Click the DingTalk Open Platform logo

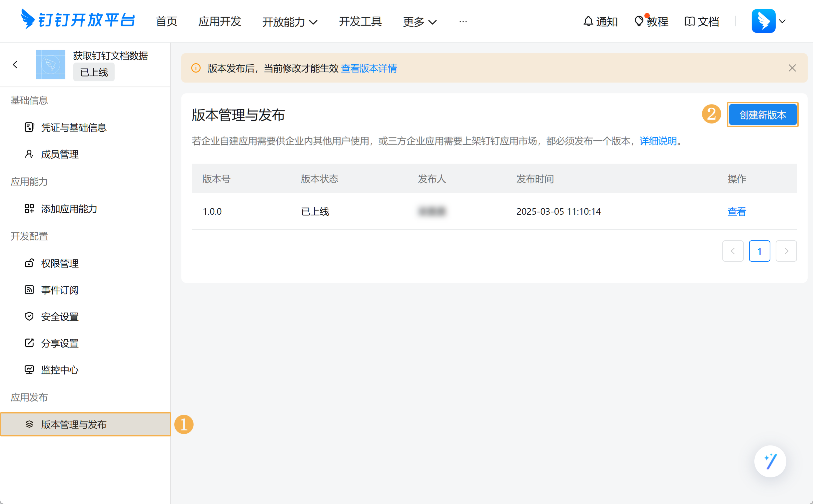tap(78, 20)
